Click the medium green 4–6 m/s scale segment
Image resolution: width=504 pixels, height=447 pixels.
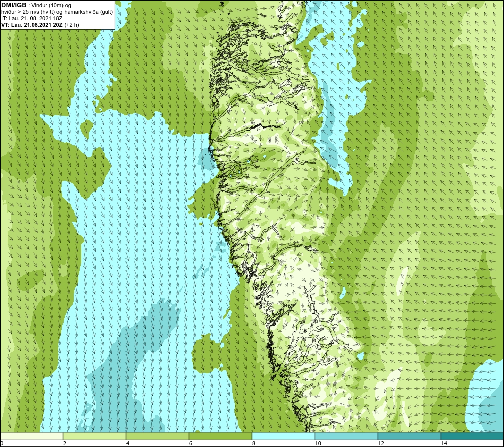click(157, 436)
